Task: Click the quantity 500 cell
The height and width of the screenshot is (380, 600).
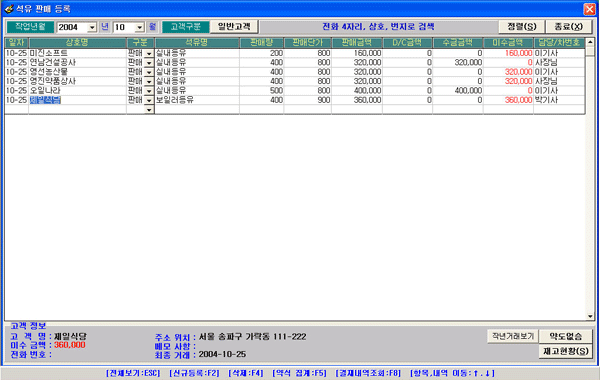Action: pyautogui.click(x=262, y=91)
